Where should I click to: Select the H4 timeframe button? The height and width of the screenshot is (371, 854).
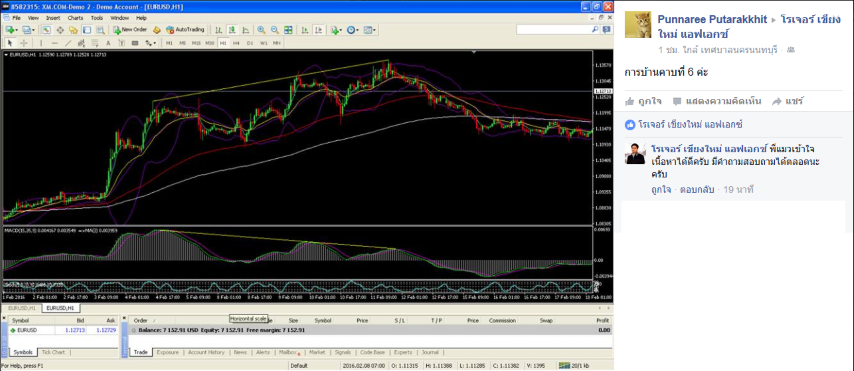(x=236, y=43)
